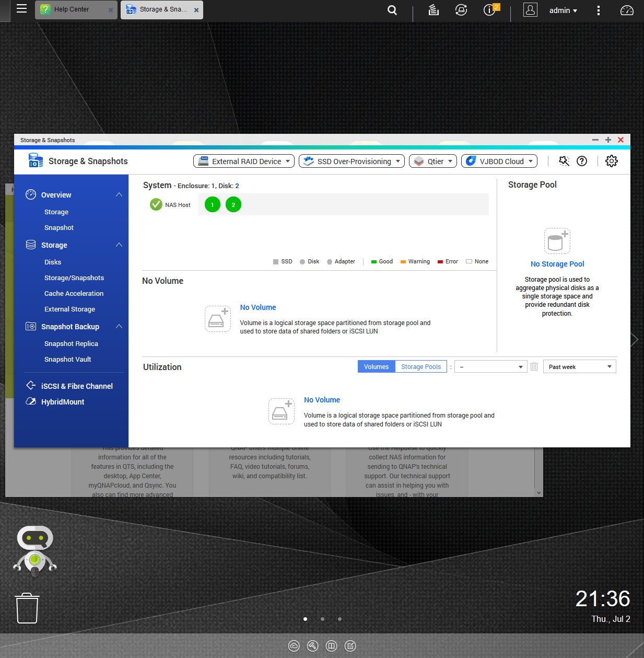The height and width of the screenshot is (658, 644).
Task: Click the NAS Host green check status icon
Action: pos(156,204)
